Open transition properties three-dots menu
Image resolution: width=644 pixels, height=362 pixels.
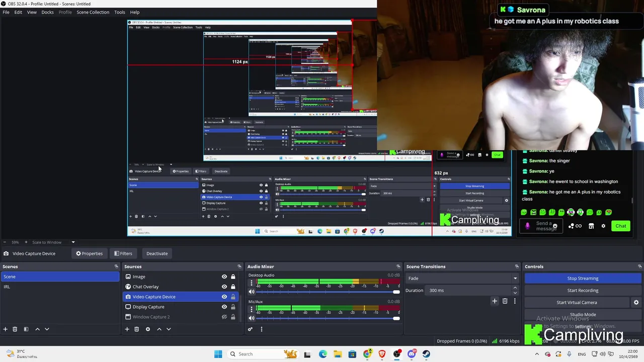[515, 301]
